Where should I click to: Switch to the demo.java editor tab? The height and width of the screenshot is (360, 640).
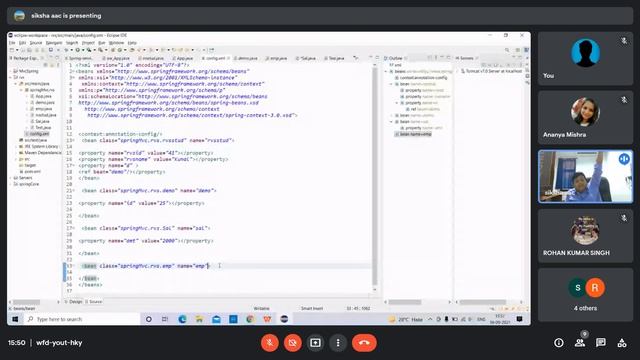[x=246, y=58]
